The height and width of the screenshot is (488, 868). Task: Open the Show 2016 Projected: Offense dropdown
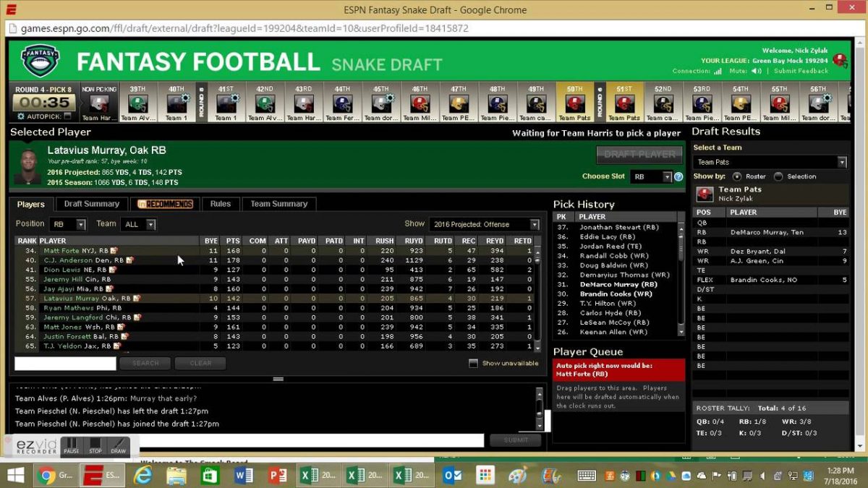(x=484, y=225)
